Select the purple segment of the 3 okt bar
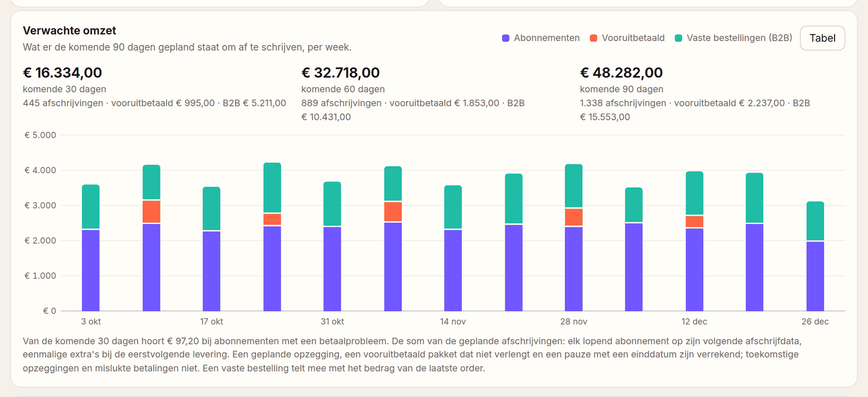This screenshot has width=868, height=397. click(x=91, y=270)
